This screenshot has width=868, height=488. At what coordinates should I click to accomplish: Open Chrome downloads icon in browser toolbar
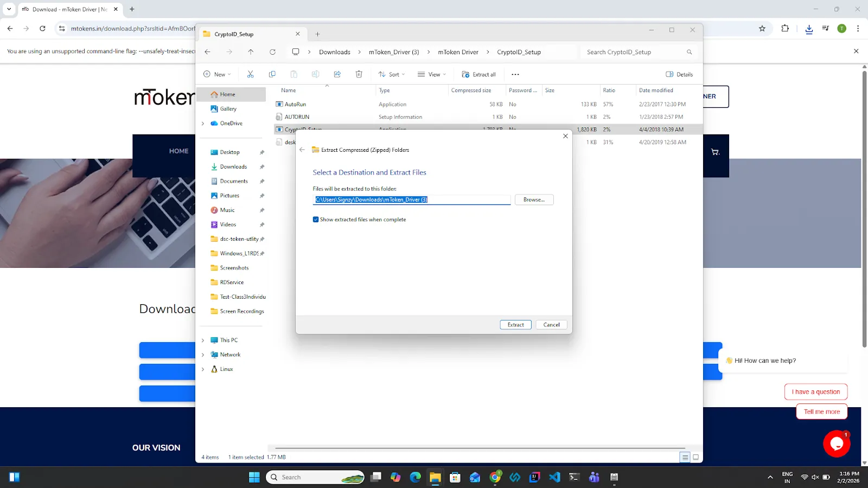[809, 29]
